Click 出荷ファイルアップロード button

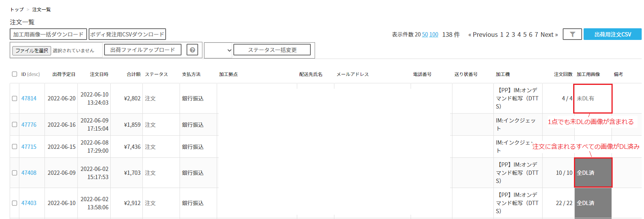tap(143, 50)
